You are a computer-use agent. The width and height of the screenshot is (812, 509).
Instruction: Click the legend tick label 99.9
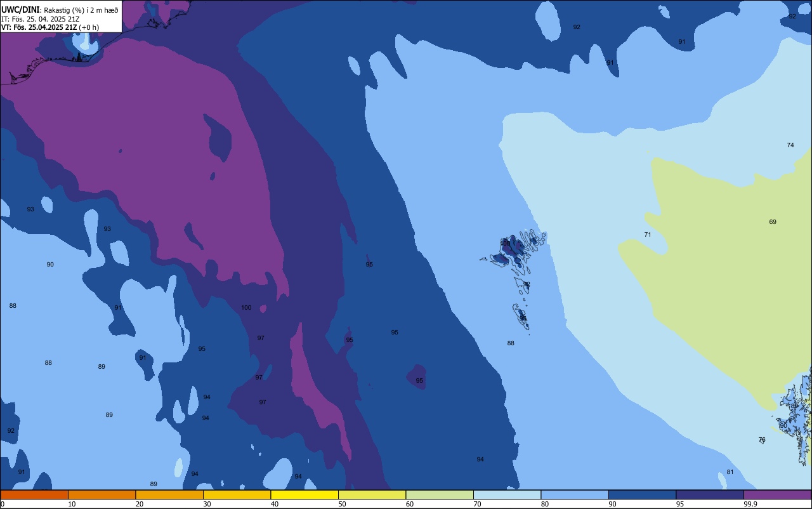[751, 504]
